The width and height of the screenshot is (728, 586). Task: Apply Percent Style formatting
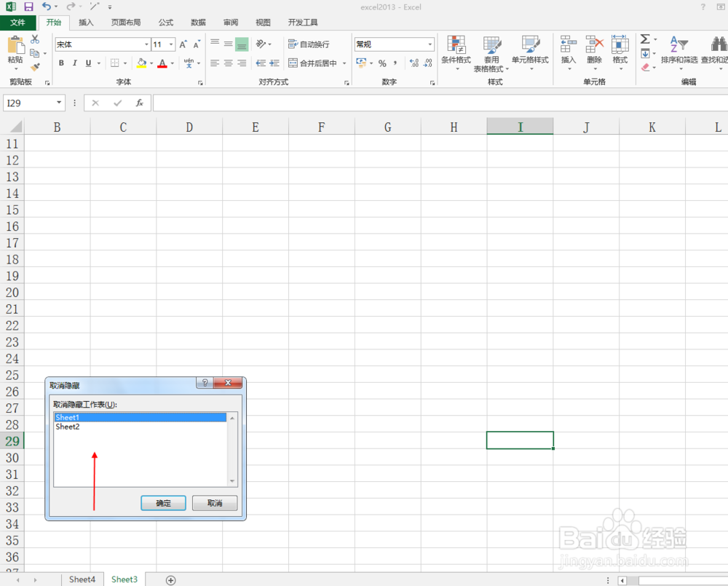[x=381, y=63]
